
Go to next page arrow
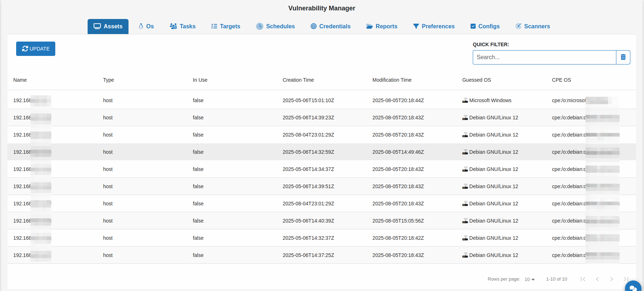click(611, 279)
